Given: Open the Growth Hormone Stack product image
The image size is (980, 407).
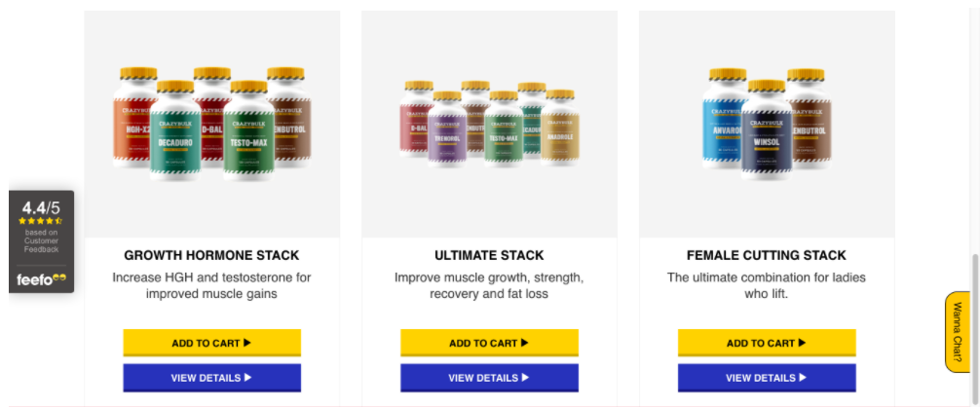Looking at the screenshot, I should point(211,124).
